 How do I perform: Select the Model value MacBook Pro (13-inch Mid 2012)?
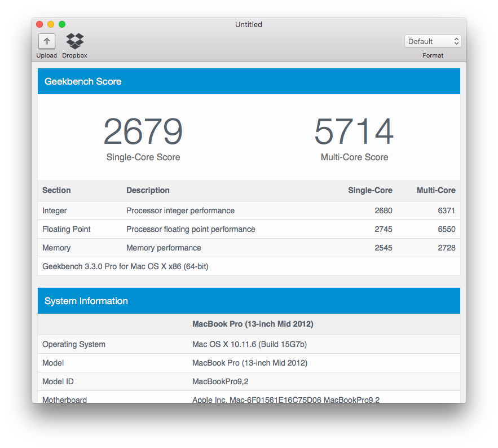250,363
